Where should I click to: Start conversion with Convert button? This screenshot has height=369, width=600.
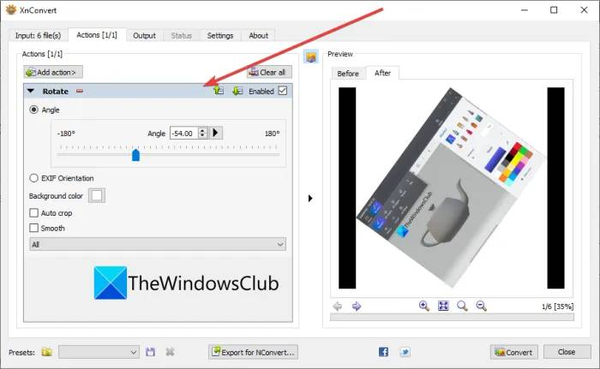tap(514, 352)
